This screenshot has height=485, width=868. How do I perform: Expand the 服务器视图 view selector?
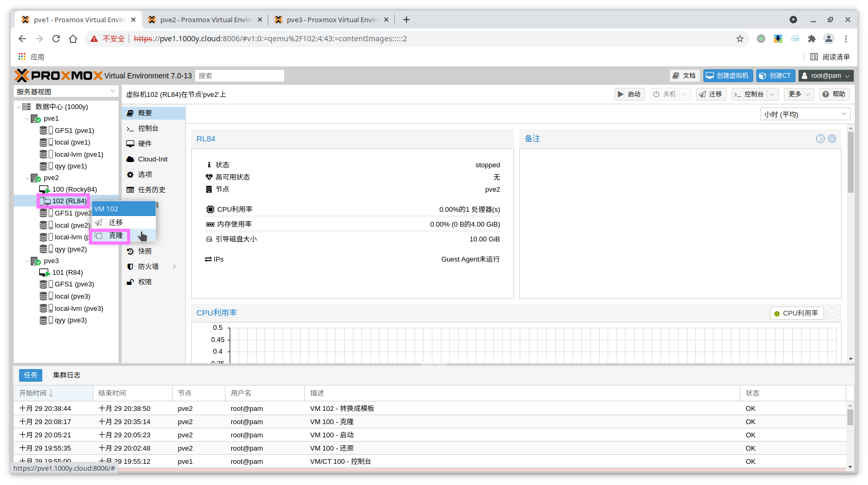66,92
